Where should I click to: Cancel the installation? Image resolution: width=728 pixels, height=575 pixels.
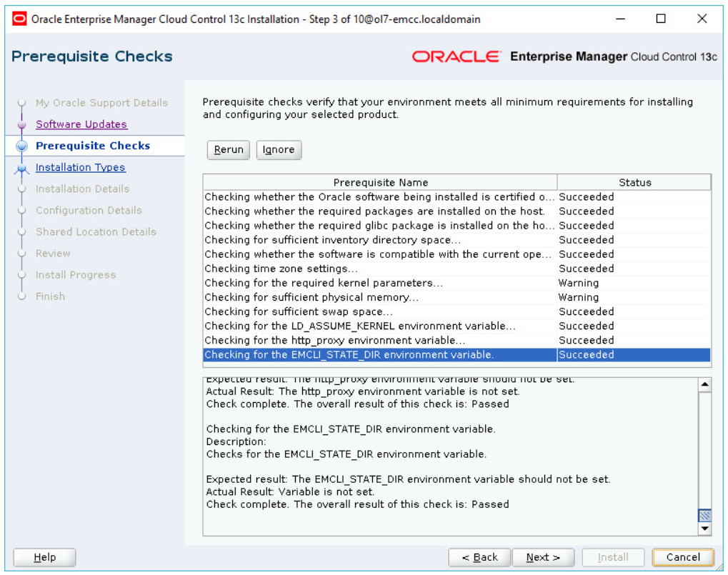point(683,557)
